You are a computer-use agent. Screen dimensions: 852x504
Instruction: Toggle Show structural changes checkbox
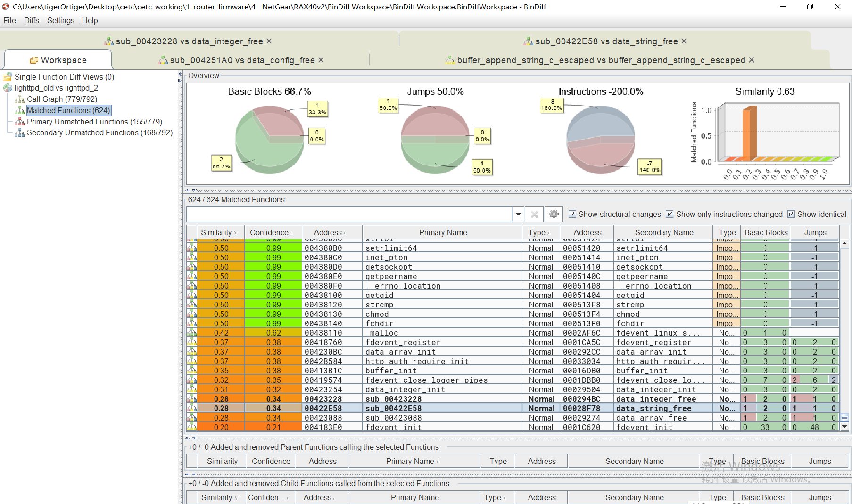[x=572, y=214]
